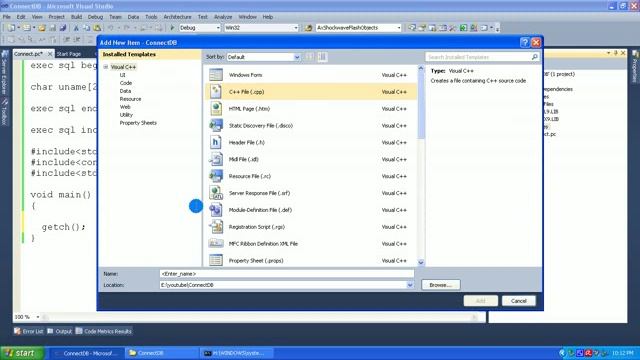640x360 pixels.
Task: Open the 100 % zoom dropdown
Action: [x=38, y=317]
